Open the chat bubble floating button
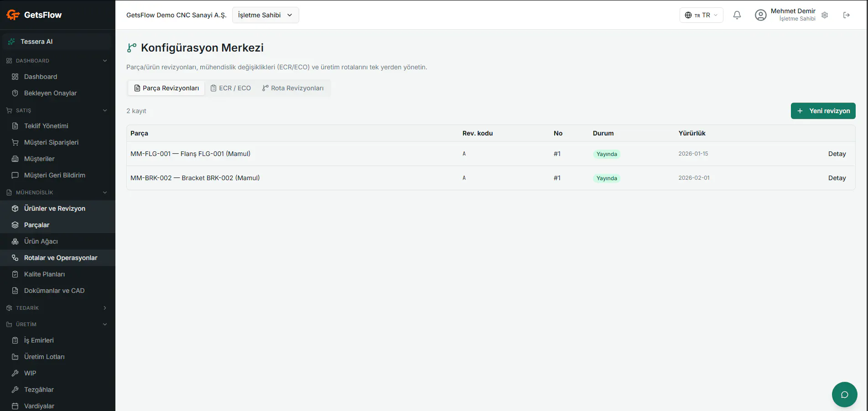This screenshot has width=868, height=411. point(845,395)
